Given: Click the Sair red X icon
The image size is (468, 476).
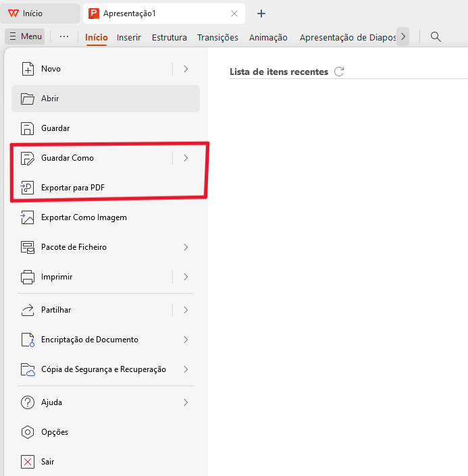Looking at the screenshot, I should [x=28, y=462].
